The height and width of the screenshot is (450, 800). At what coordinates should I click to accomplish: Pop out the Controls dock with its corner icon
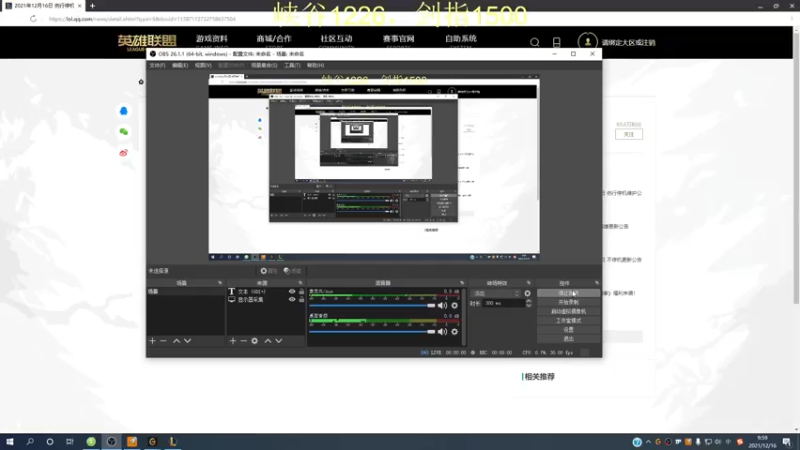coord(596,283)
